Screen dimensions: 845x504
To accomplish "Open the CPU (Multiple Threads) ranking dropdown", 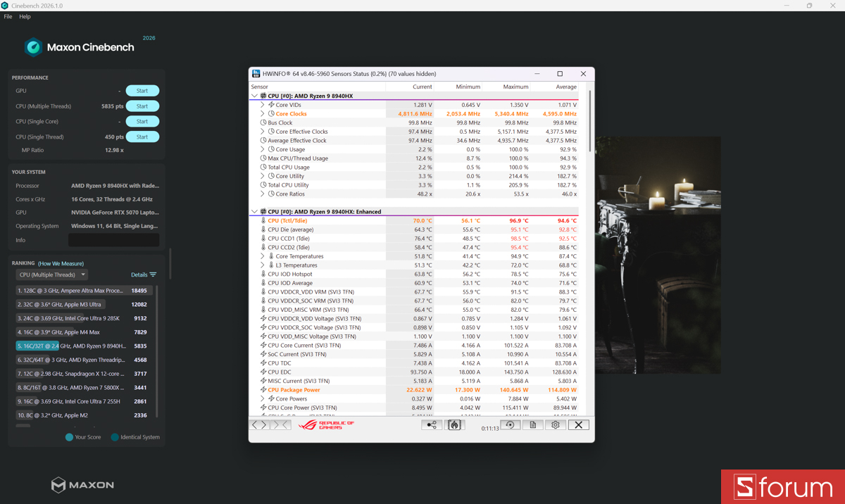I will [x=51, y=275].
